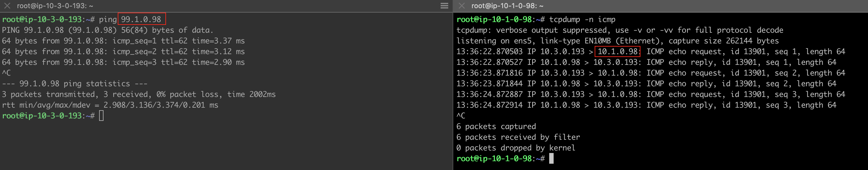Click the echo reply line with seq 3
Image resolution: width=868 pixels, height=170 pixels.
coord(646,105)
